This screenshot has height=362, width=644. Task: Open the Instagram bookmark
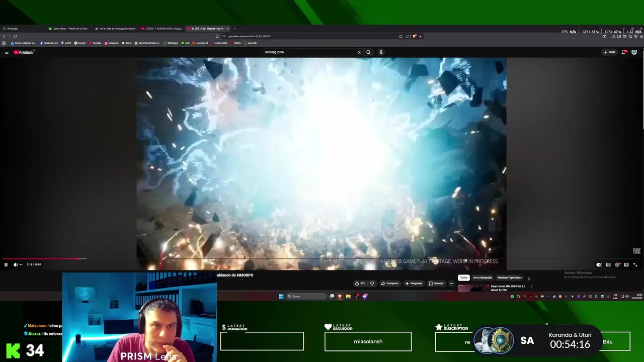coord(112,43)
